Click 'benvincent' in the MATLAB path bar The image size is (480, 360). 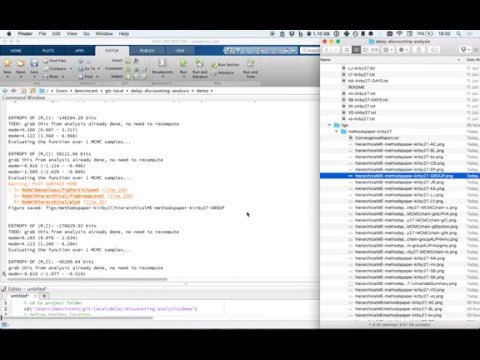point(86,91)
